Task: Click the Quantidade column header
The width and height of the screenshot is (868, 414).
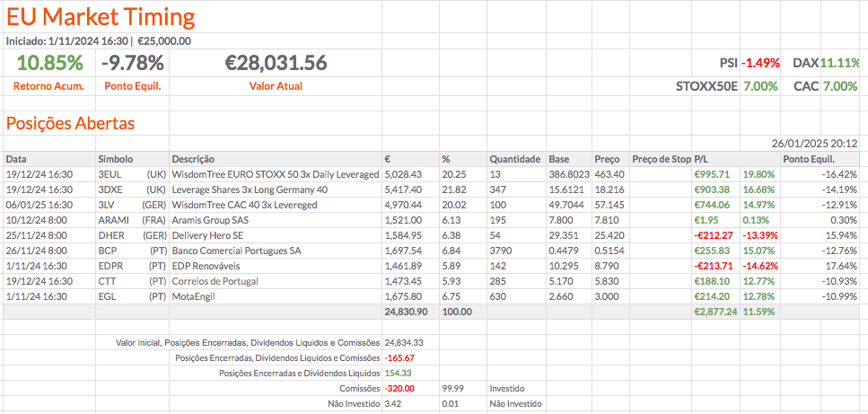Action: 514,159
